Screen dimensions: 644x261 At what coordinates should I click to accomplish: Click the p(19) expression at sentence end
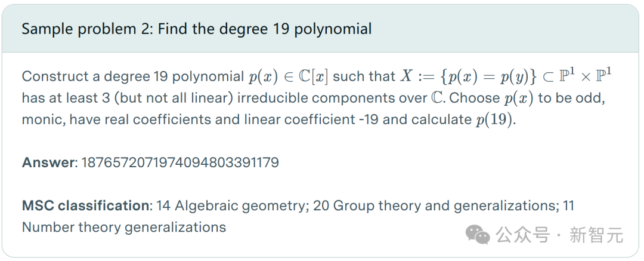(494, 120)
